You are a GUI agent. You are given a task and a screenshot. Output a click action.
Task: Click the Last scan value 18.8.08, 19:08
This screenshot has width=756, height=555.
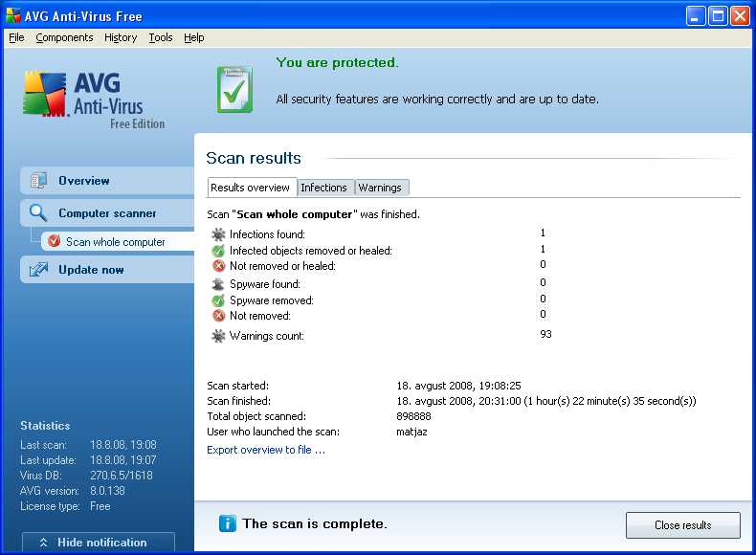(123, 445)
